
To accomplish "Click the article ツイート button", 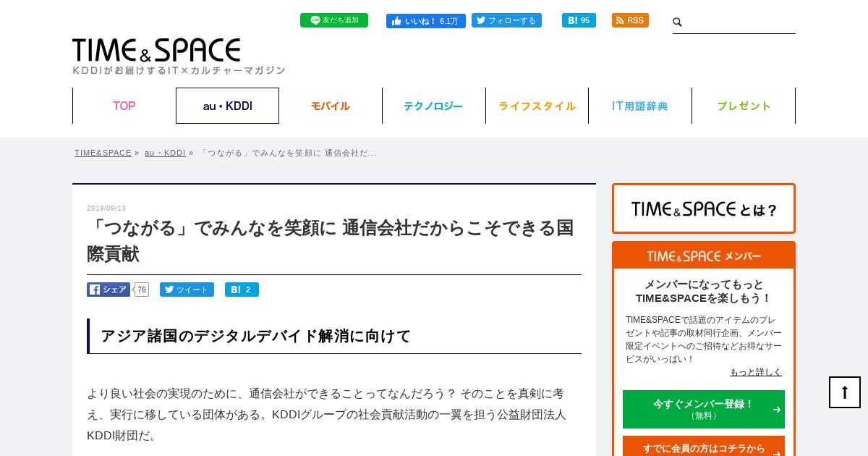I will click(187, 290).
